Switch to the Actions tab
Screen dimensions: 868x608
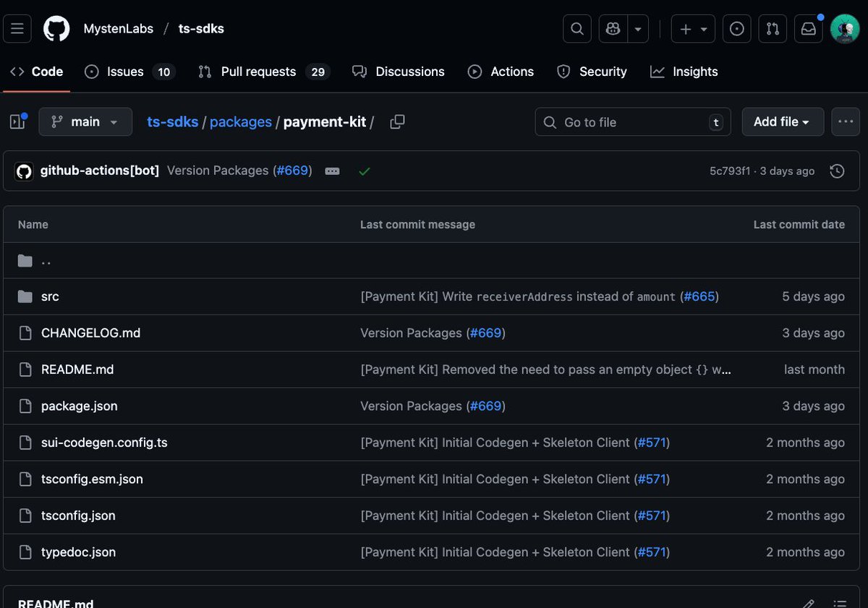pyautogui.click(x=501, y=72)
